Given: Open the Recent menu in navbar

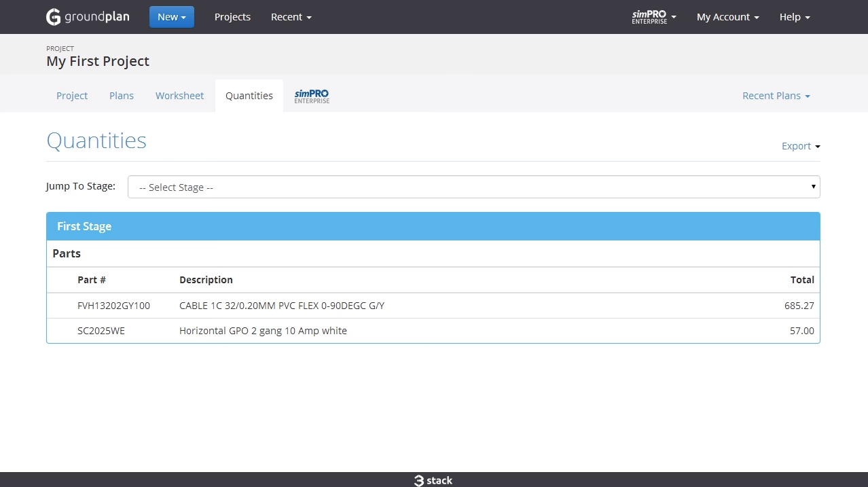Looking at the screenshot, I should tap(291, 17).
